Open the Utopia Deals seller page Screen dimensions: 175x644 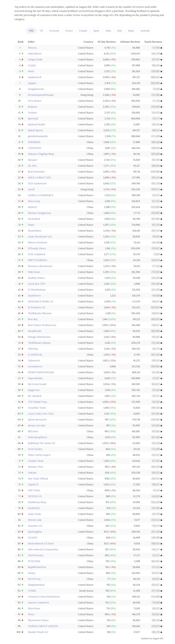[35, 60]
